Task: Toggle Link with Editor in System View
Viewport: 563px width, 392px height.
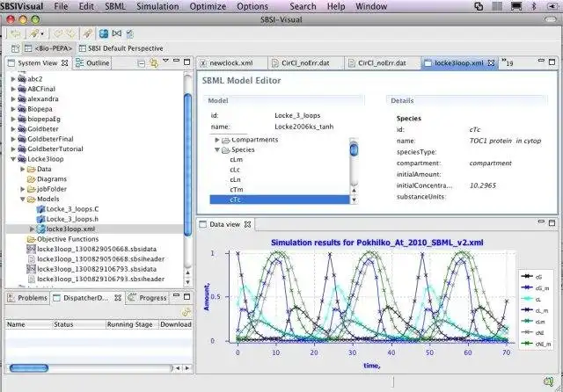Action: point(154,63)
